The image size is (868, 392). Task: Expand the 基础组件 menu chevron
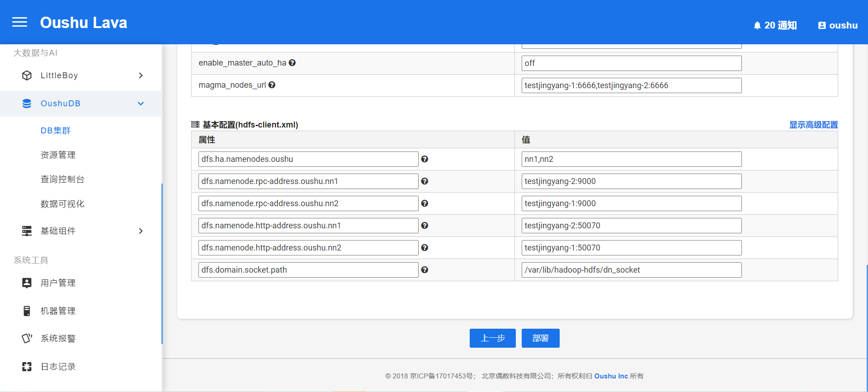point(141,231)
